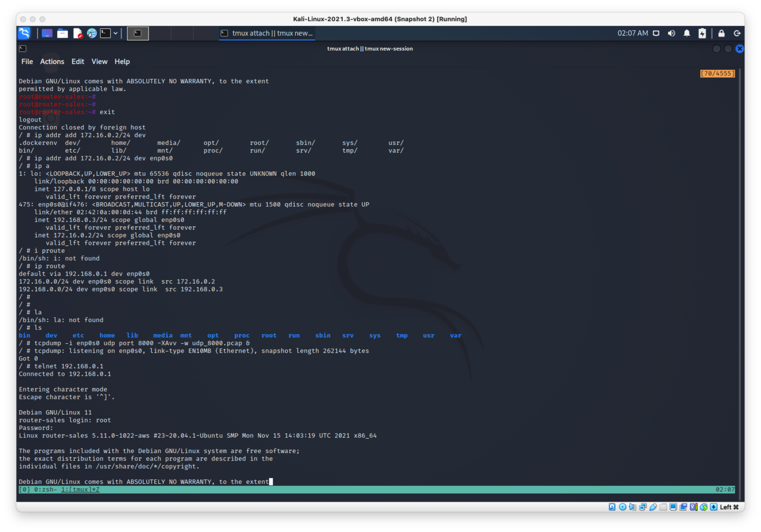
Task: Click the 'Escape character is' line
Action: [67, 397]
